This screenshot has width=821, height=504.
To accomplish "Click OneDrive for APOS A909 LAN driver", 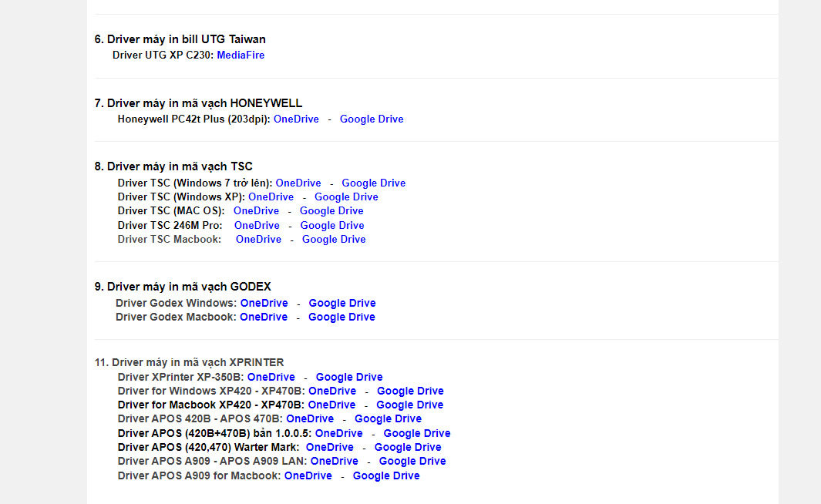I will (334, 461).
